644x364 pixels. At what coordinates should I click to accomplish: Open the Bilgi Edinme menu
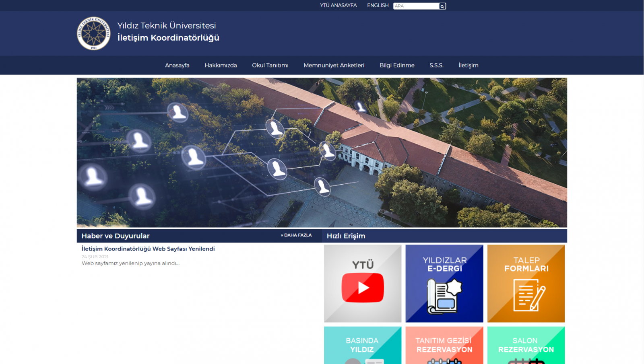coord(397,65)
